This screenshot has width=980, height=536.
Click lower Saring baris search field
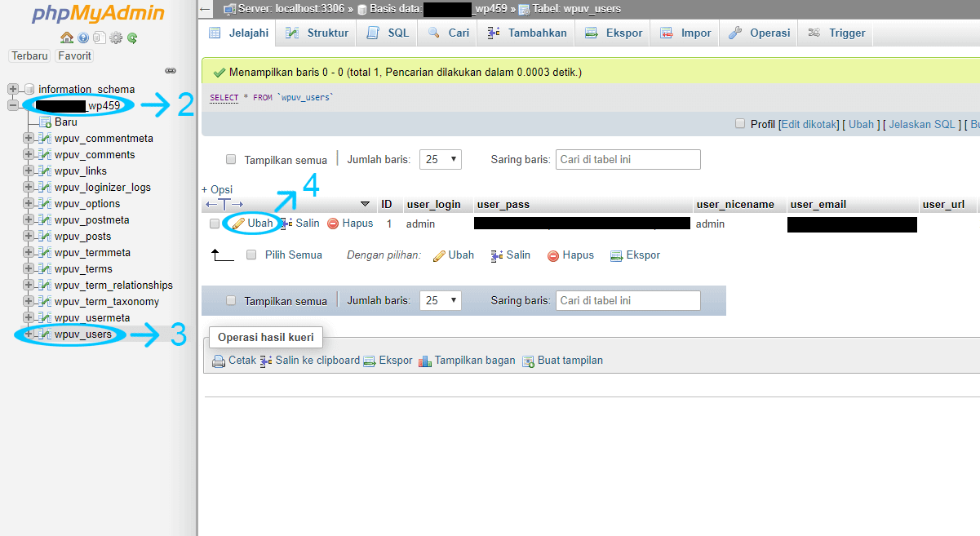click(x=628, y=300)
